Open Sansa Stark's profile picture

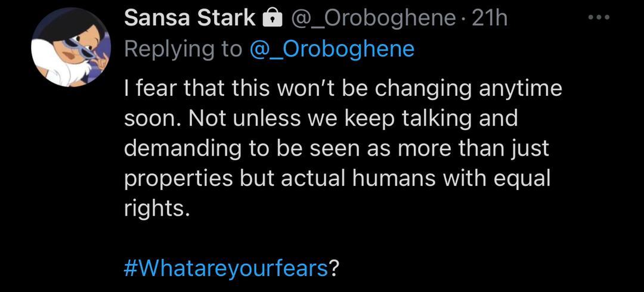click(x=71, y=48)
